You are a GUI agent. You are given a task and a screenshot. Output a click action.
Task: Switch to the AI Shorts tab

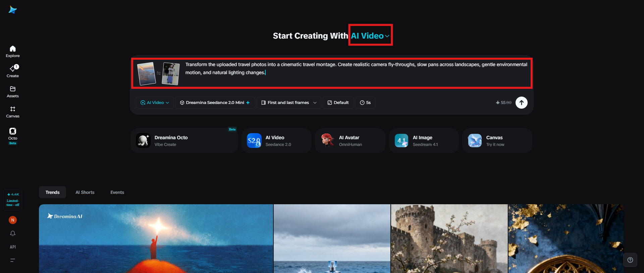[x=85, y=192]
